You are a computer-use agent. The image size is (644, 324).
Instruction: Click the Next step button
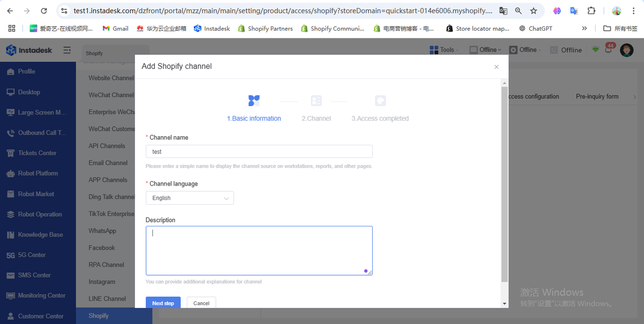163,303
